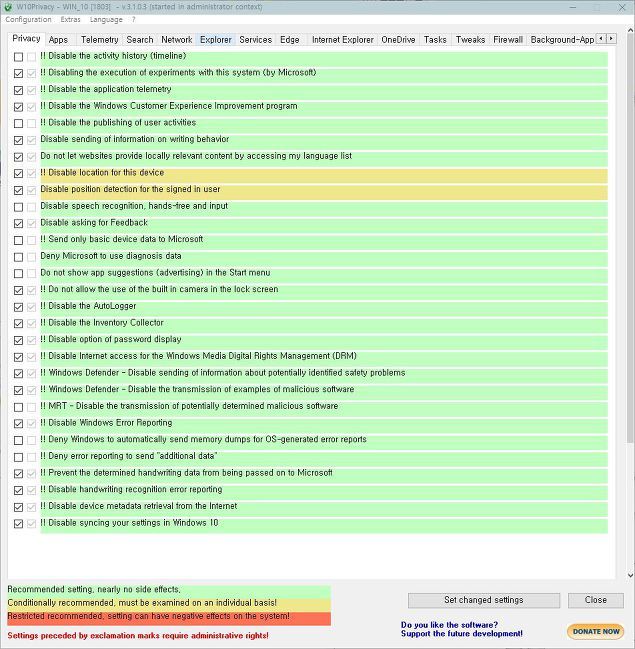
Task: Uncheck Disable the application telemetry checkbox
Action: click(18, 90)
